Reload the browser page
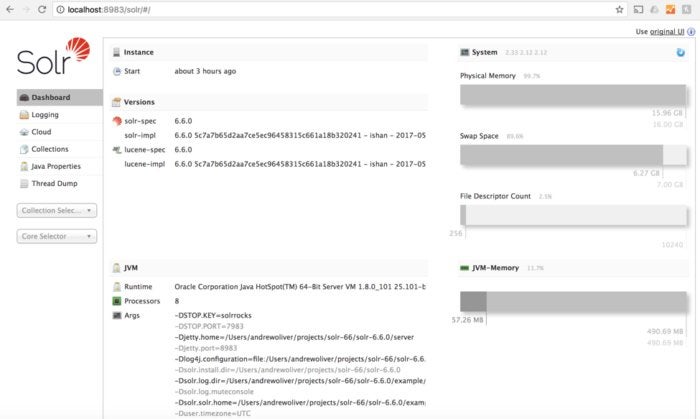Image resolution: width=700 pixels, height=419 pixels. pyautogui.click(x=42, y=9)
